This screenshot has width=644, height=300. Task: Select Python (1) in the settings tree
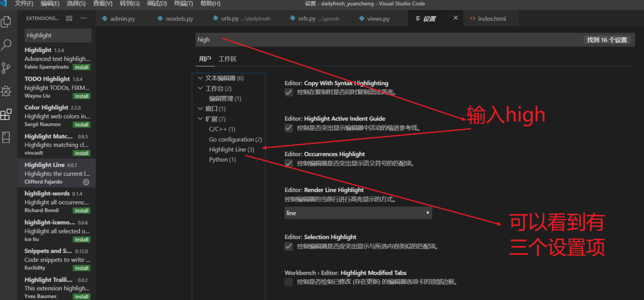(x=222, y=160)
